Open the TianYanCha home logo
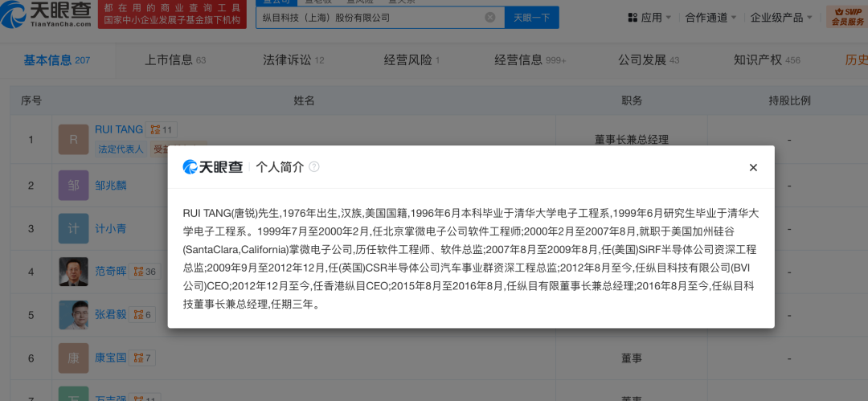The height and width of the screenshot is (401, 868). 46,14
